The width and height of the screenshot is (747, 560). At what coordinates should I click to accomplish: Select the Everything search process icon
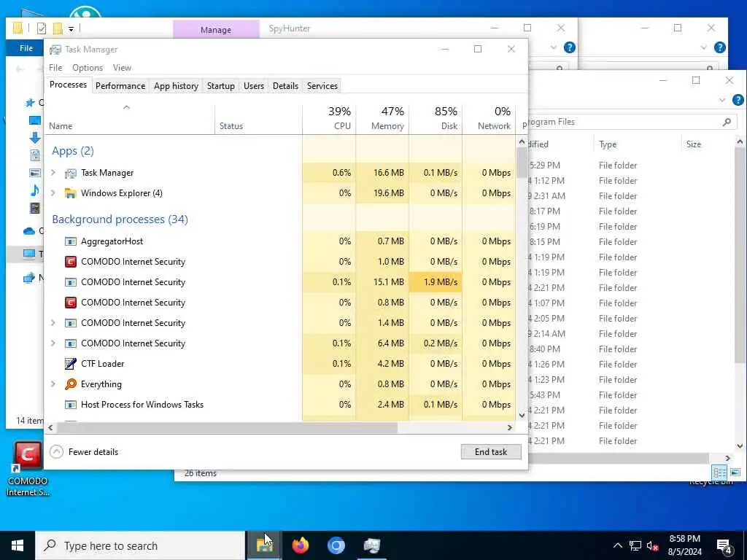(x=71, y=384)
